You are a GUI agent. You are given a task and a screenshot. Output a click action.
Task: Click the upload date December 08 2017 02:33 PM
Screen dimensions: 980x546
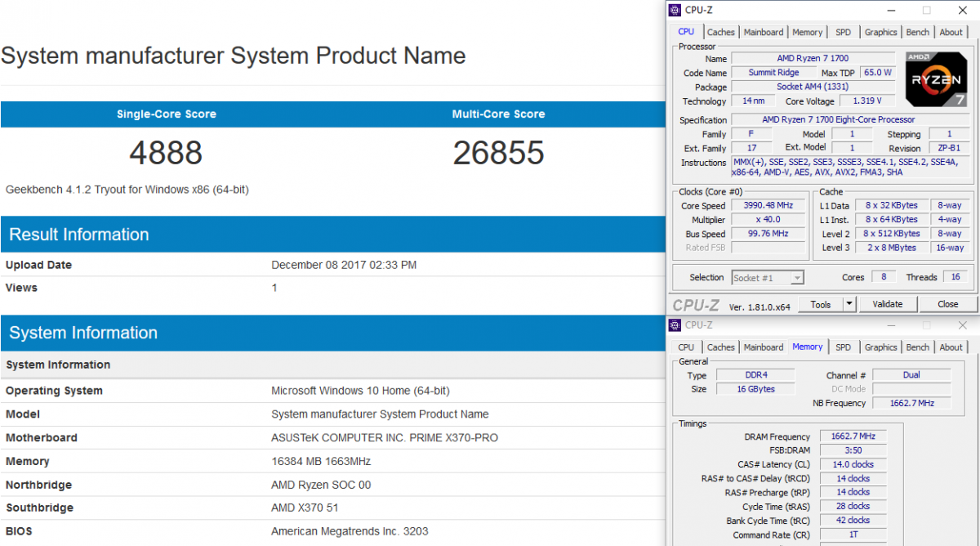pyautogui.click(x=344, y=265)
